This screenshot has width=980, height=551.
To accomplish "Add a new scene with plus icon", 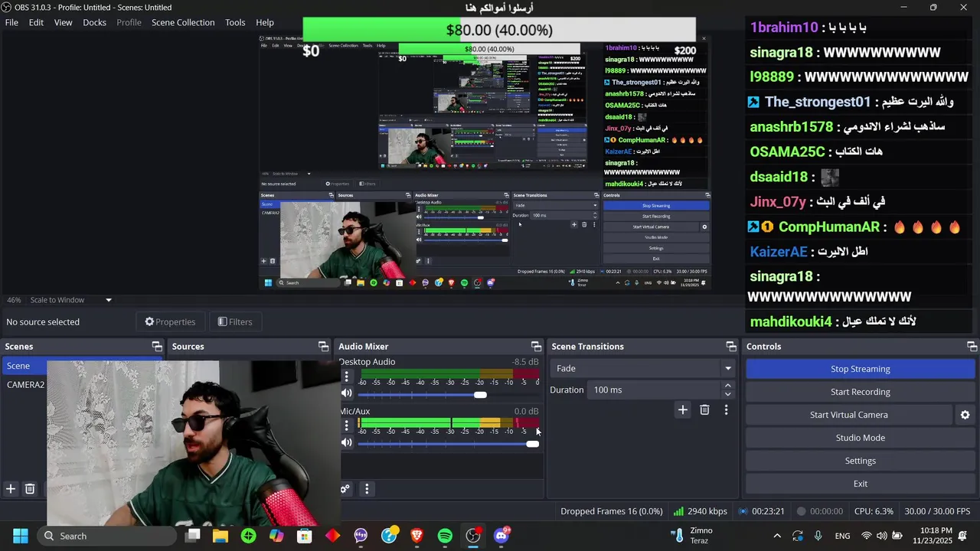I will click(x=11, y=488).
